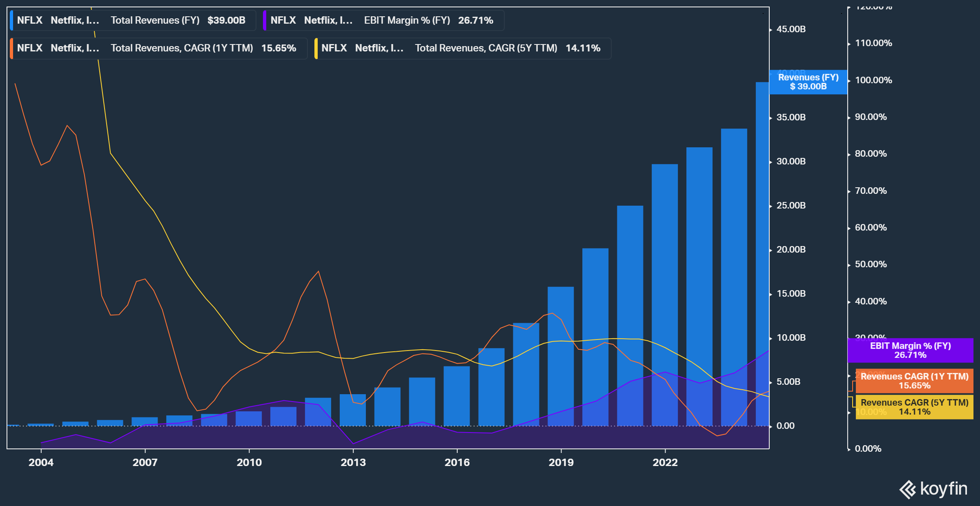Click the 2022 x-axis label
Screen dimensions: 980x506
[x=665, y=462]
